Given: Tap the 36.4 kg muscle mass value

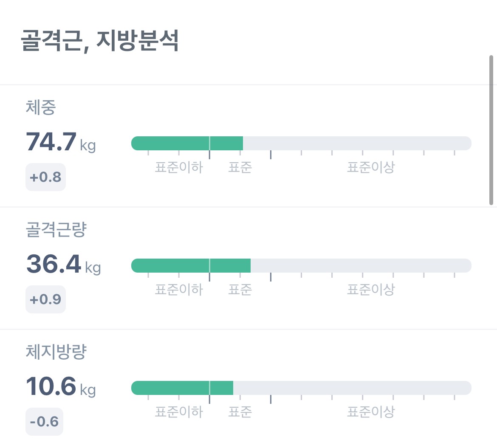Looking at the screenshot, I should coord(63,265).
